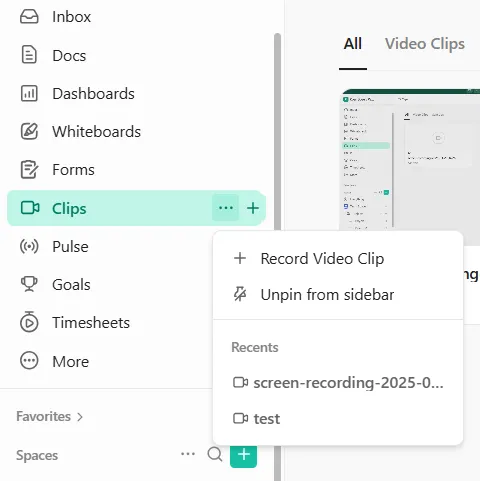Open Timesheets via the stopwatch icon
Image resolution: width=480 pixels, height=481 pixels.
pyautogui.click(x=29, y=322)
